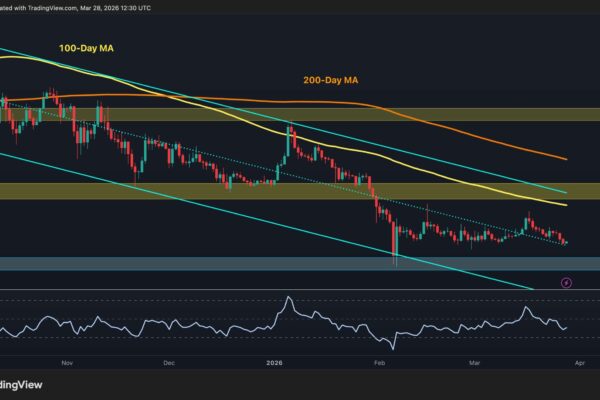The width and height of the screenshot is (600, 400).
Task: Click the Dec label on time axis
Action: coord(168,365)
